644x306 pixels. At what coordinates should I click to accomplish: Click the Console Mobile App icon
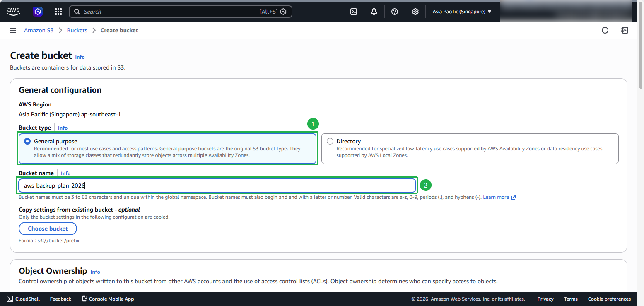pyautogui.click(x=84, y=299)
